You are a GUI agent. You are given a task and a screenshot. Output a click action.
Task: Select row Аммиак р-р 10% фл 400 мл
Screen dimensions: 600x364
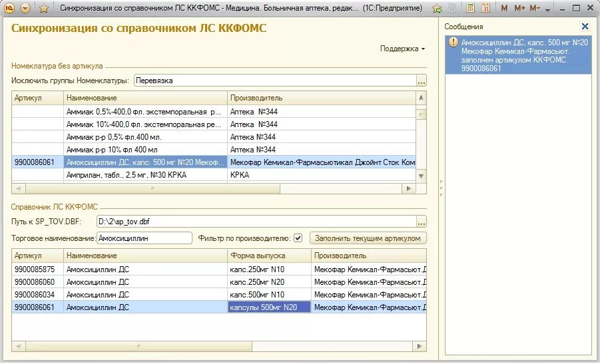(214, 150)
